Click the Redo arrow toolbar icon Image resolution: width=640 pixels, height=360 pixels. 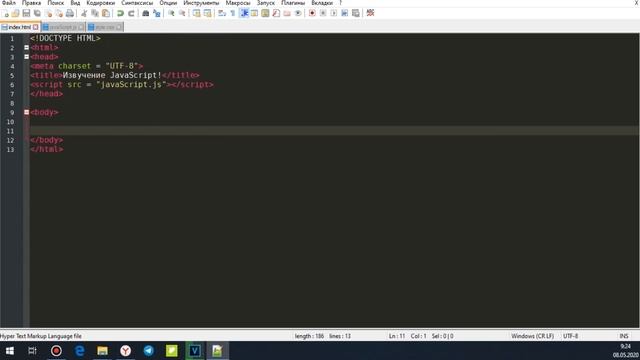(x=131, y=13)
